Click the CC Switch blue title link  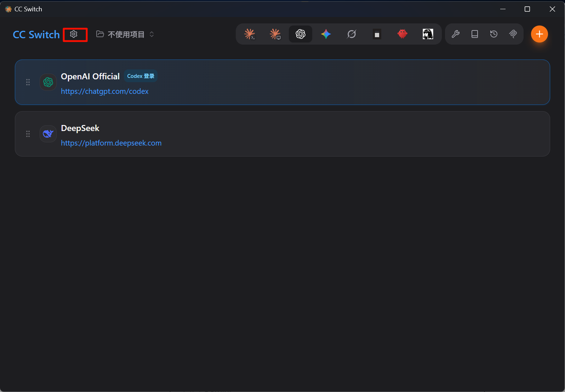click(36, 34)
